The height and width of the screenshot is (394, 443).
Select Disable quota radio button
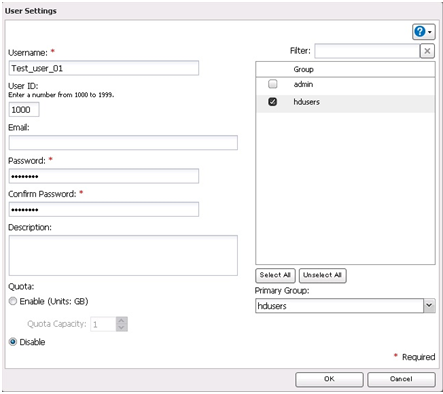[13, 342]
